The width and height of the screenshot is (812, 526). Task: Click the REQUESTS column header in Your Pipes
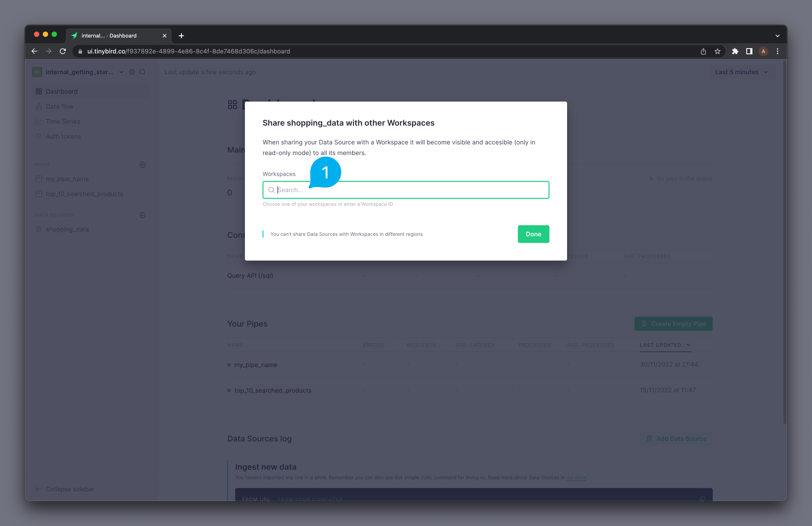[x=421, y=345]
